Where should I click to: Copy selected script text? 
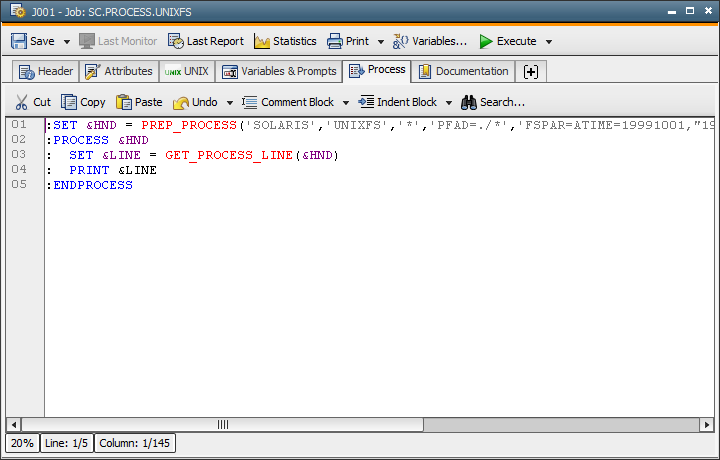pos(69,102)
